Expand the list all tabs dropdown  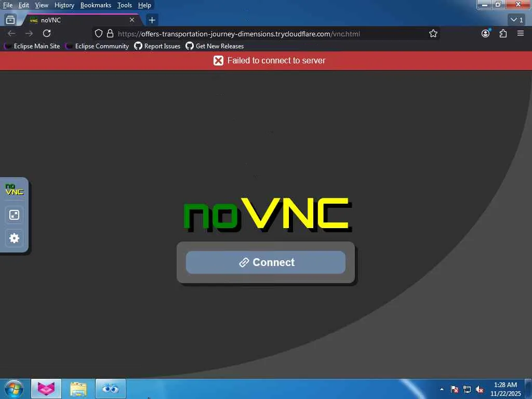click(517, 20)
